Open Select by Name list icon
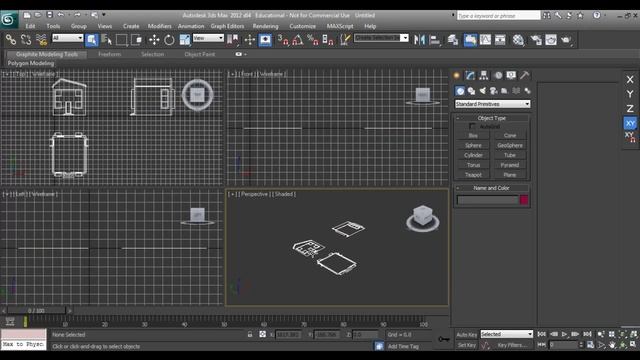The width and height of the screenshot is (640, 360). click(x=107, y=40)
